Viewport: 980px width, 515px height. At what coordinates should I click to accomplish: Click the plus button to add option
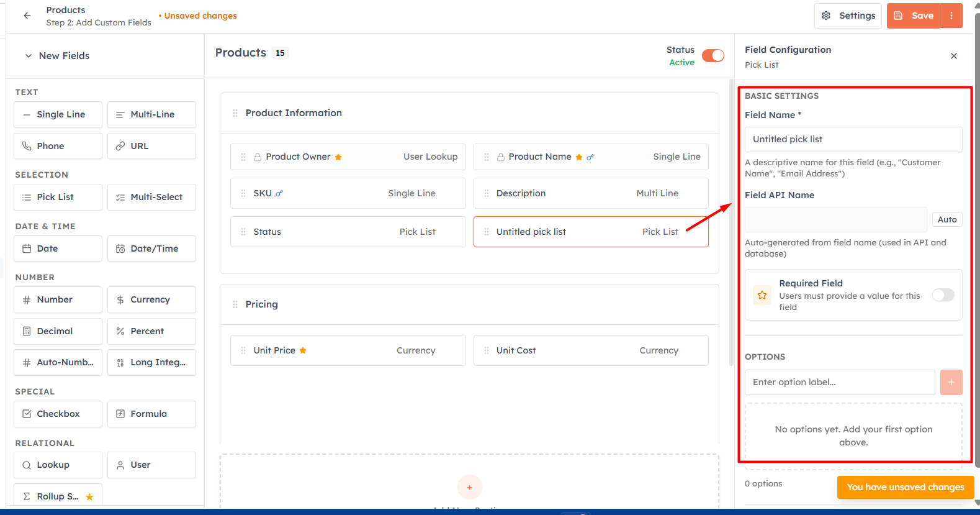tap(951, 382)
